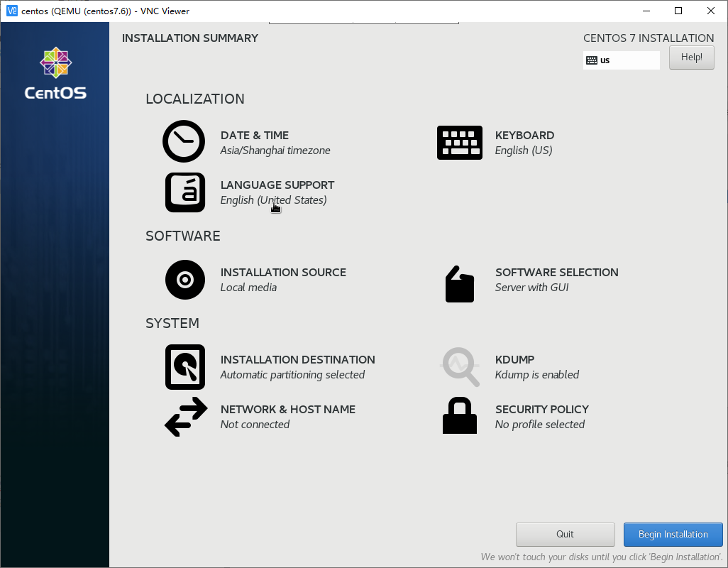Viewport: 728px width, 568px height.
Task: Click 'Local media' status text
Action: click(248, 288)
